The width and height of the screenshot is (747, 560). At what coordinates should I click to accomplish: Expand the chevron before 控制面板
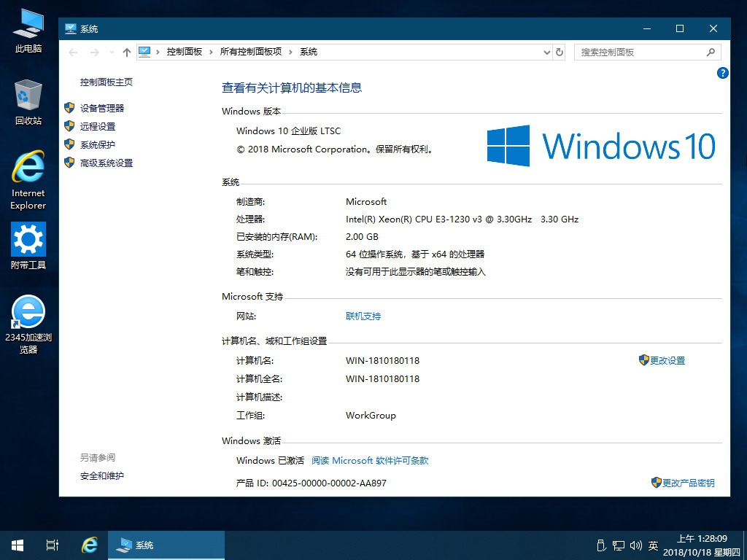tap(158, 52)
